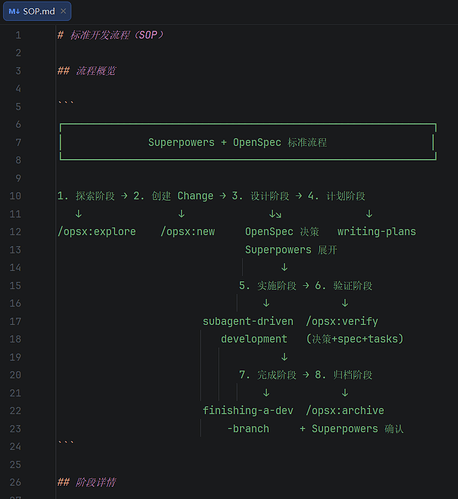Click the /opsx:verify text
Screen dimensions: 458x499
click(x=342, y=321)
